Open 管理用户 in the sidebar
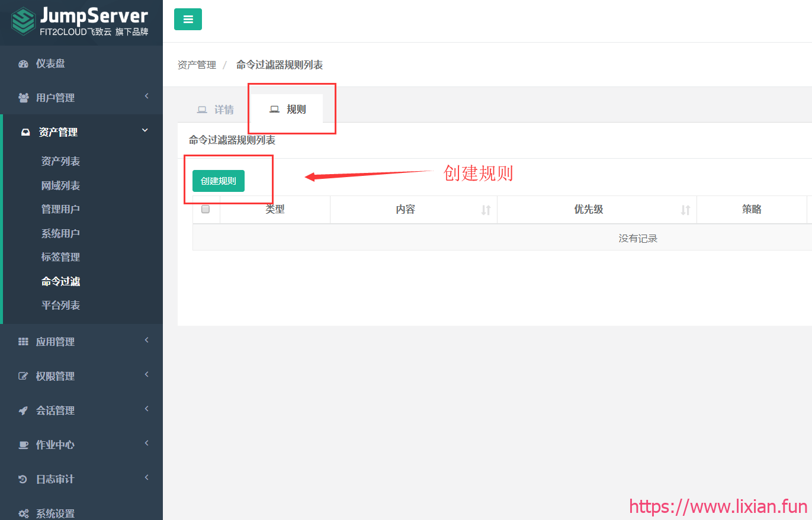 (60, 210)
